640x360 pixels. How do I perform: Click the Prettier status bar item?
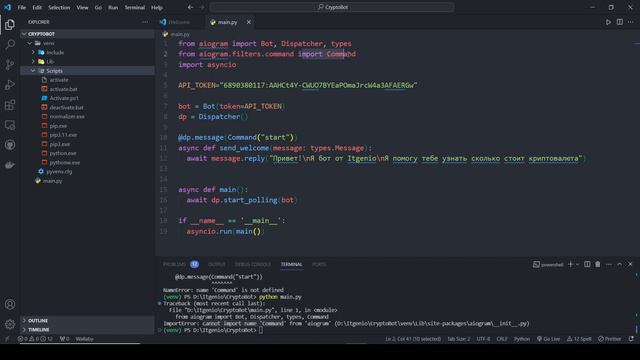610,339
